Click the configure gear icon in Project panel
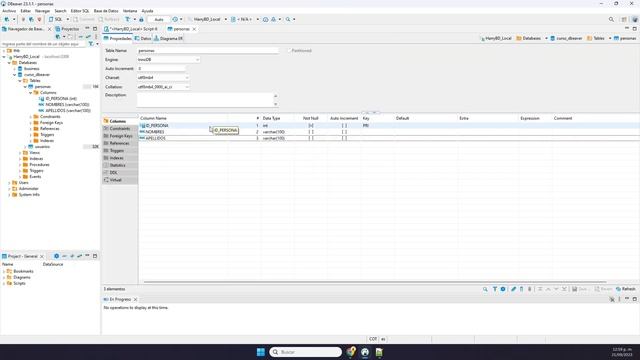The height and width of the screenshot is (360, 640). [56, 256]
